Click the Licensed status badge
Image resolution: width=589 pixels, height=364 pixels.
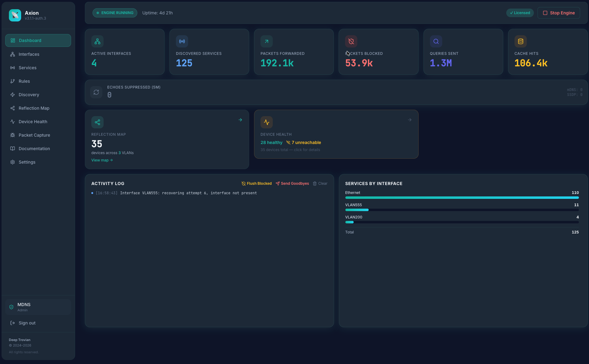[x=520, y=13]
